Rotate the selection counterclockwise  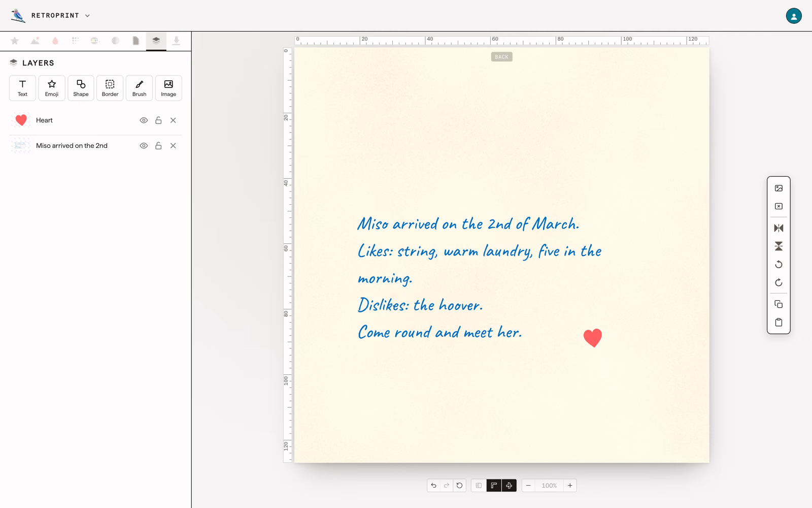[779, 265]
